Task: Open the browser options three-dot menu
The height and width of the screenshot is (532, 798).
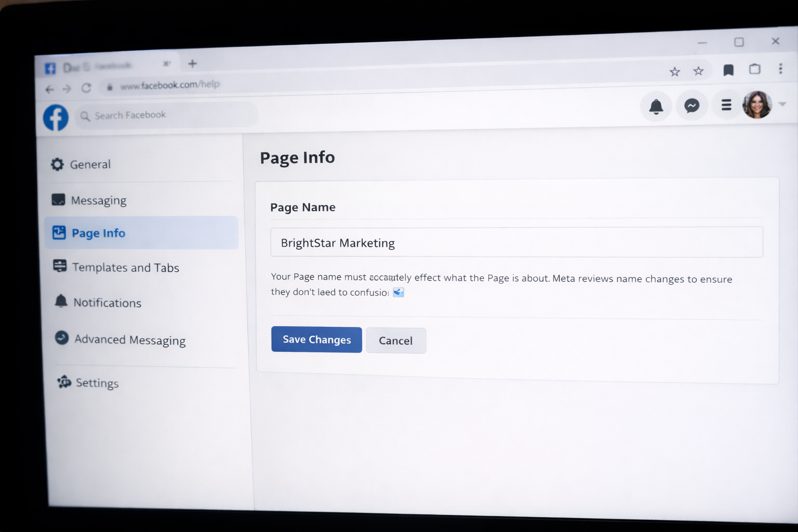Action: 781,69
